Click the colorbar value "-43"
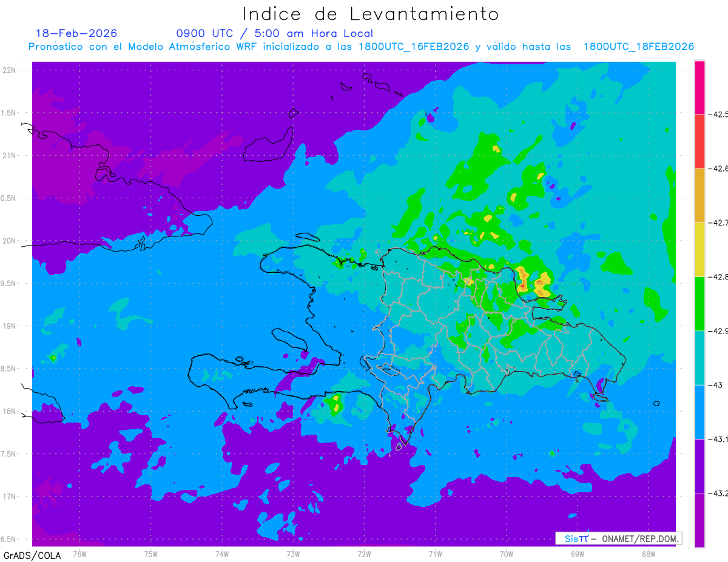 (714, 385)
